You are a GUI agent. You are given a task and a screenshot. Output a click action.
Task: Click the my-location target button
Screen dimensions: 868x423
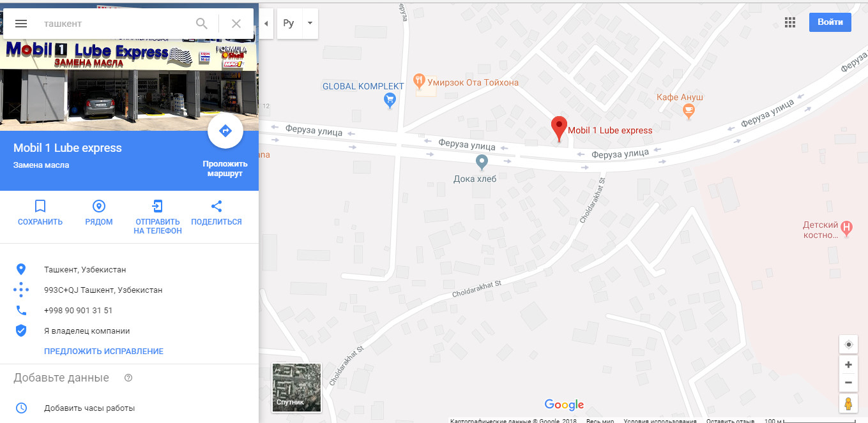(x=848, y=345)
